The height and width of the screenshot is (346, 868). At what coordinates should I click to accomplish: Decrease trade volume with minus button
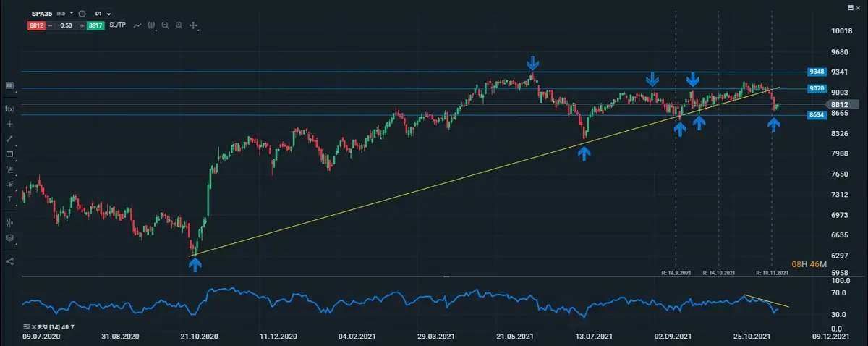click(x=51, y=25)
